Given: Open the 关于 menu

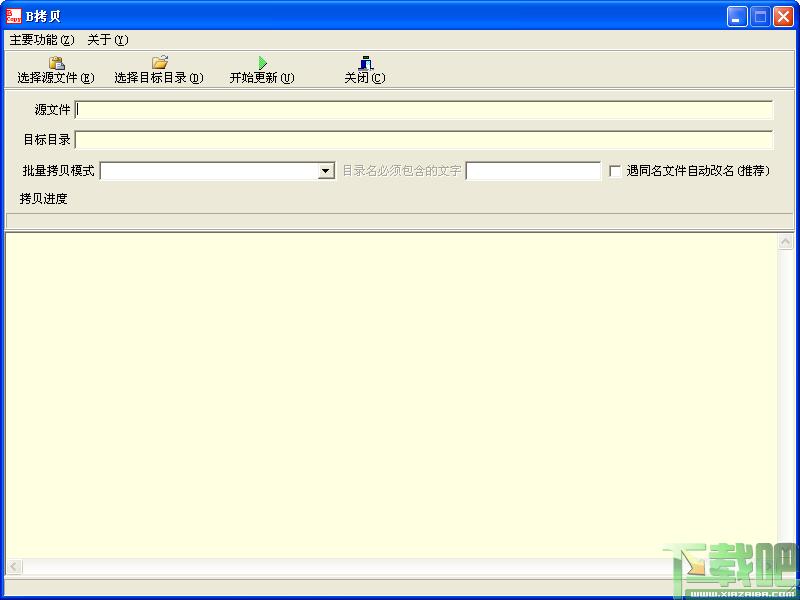Looking at the screenshot, I should pyautogui.click(x=108, y=40).
